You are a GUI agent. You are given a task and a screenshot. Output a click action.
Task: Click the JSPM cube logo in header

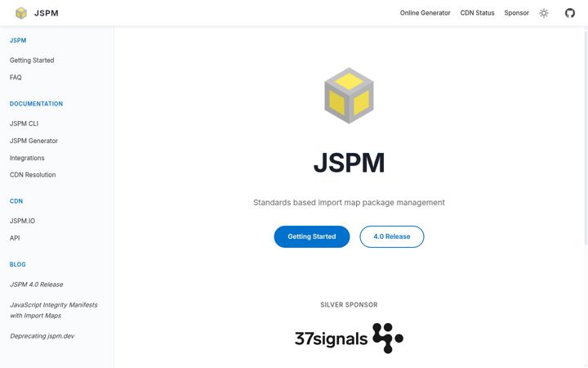(x=21, y=13)
